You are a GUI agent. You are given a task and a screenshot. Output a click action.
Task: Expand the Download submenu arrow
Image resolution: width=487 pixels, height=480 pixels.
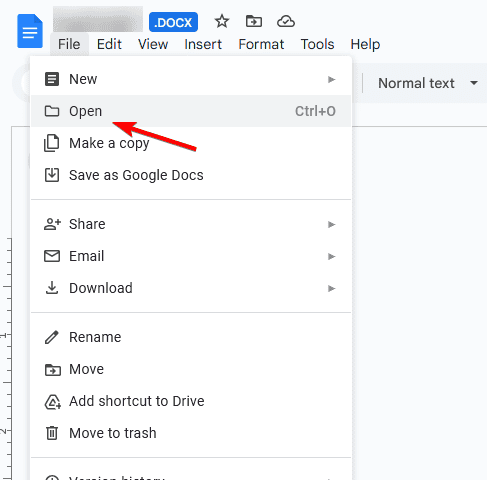(x=331, y=288)
